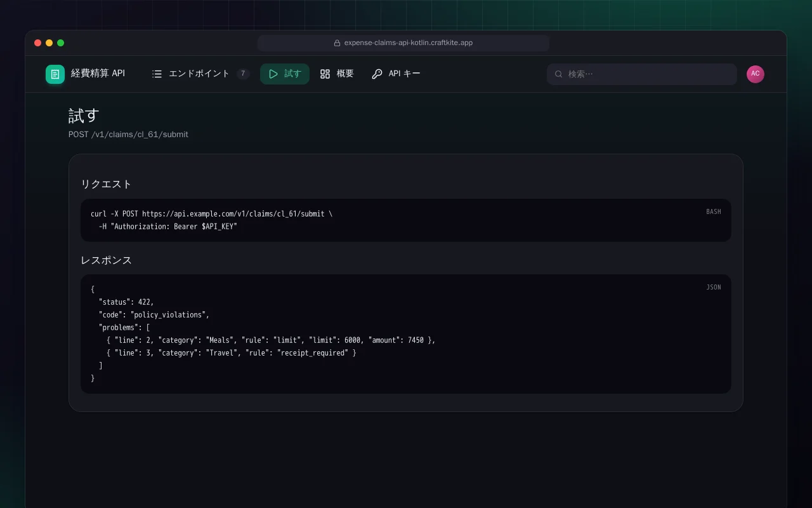Click the BASH language label

click(x=714, y=212)
